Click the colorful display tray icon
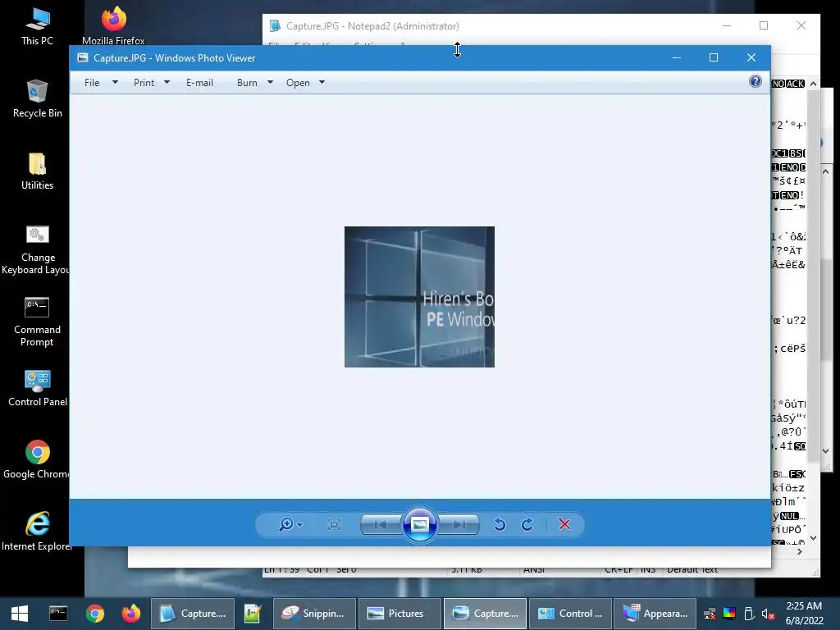 [729, 614]
